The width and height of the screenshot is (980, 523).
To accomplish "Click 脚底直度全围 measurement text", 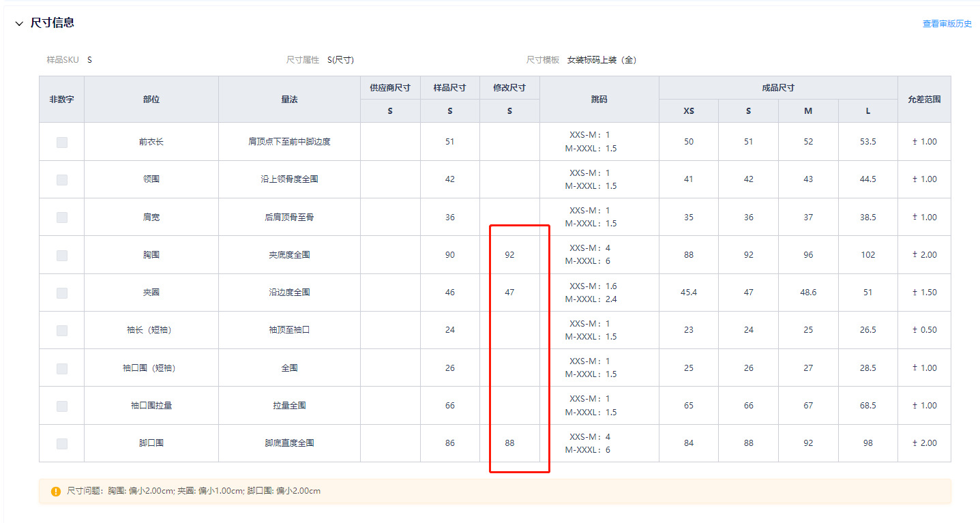I will (289, 443).
